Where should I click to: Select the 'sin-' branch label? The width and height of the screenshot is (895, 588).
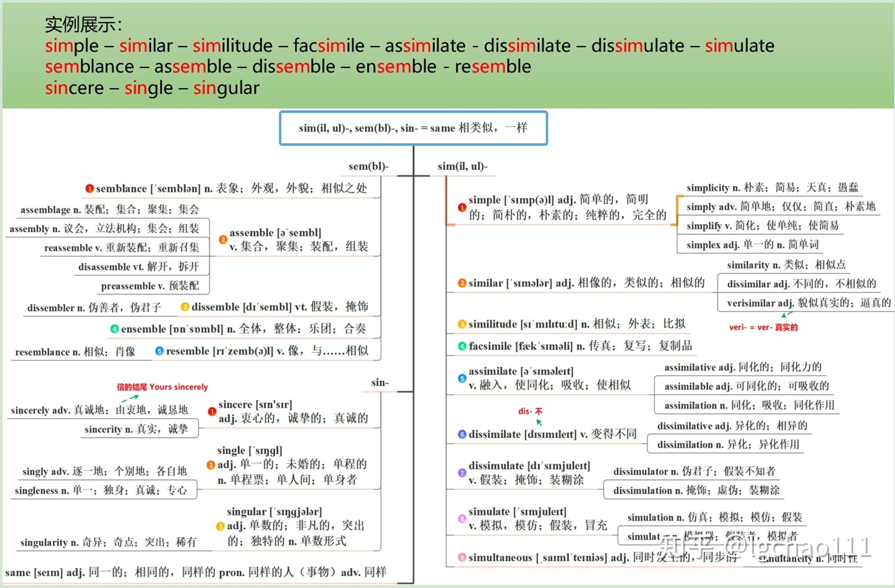click(x=380, y=382)
